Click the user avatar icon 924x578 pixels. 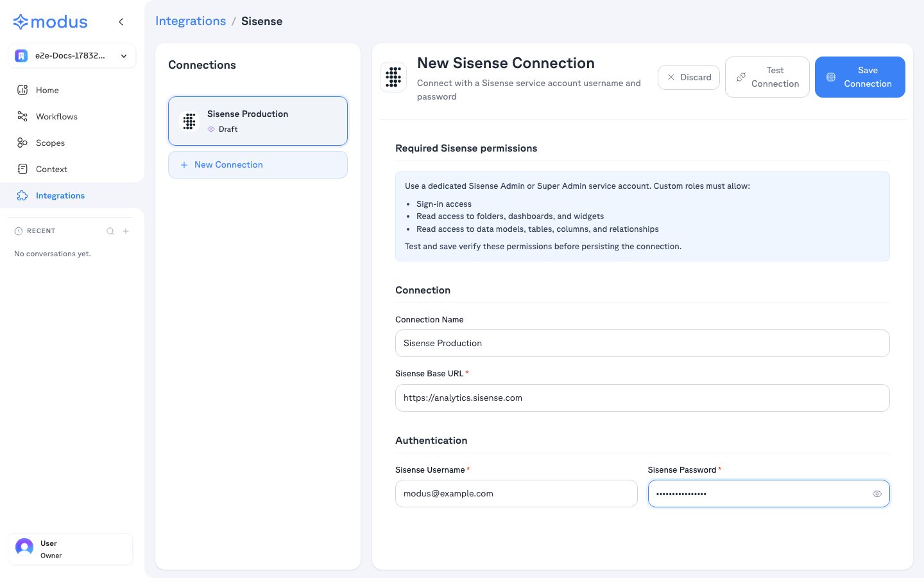click(24, 547)
